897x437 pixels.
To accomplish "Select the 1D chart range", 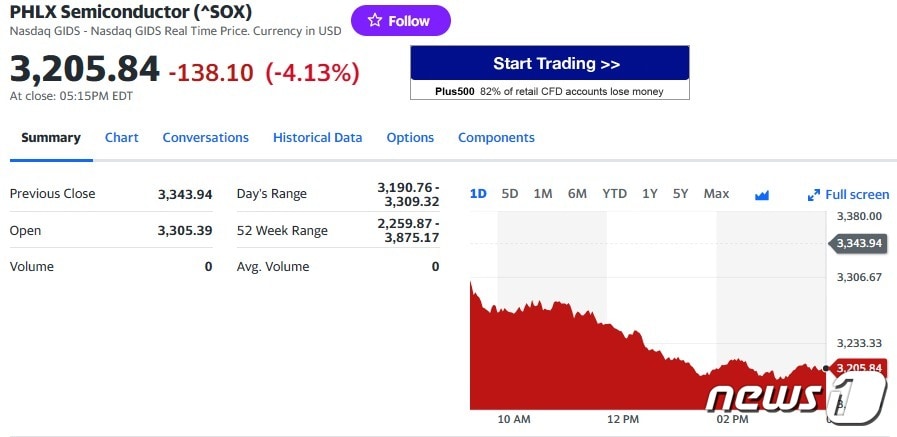I will pos(478,194).
